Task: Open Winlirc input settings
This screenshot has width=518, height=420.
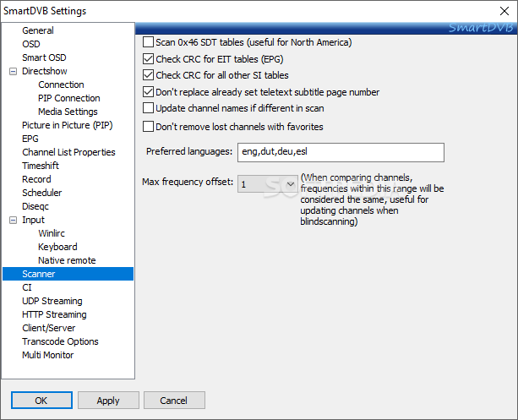Action: click(52, 233)
